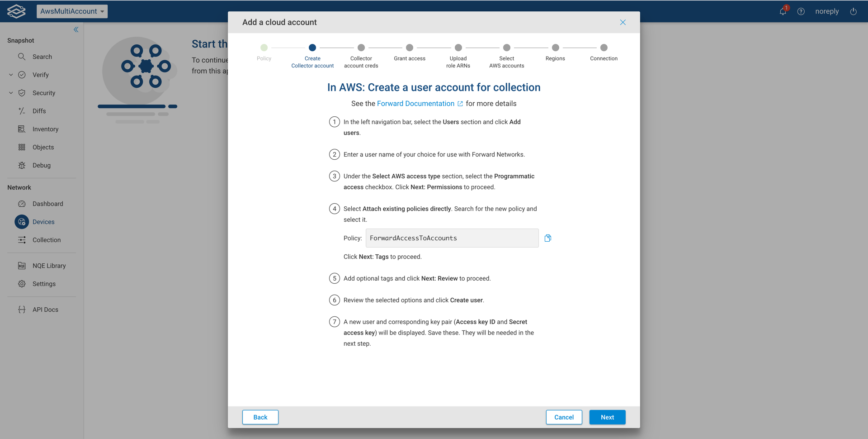This screenshot has height=439, width=868.
Task: Click the power/logout icon
Action: (854, 11)
